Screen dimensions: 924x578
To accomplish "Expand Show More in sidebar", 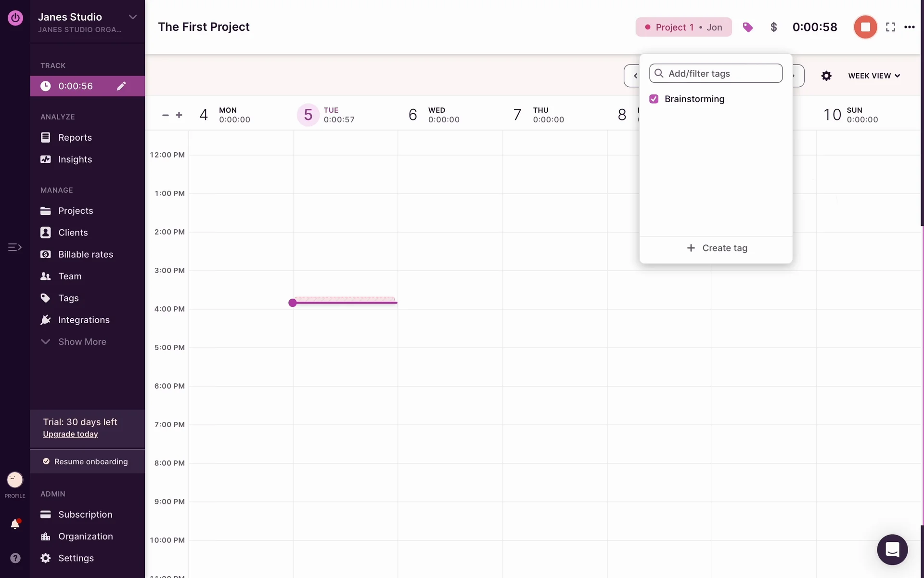I will tap(82, 342).
